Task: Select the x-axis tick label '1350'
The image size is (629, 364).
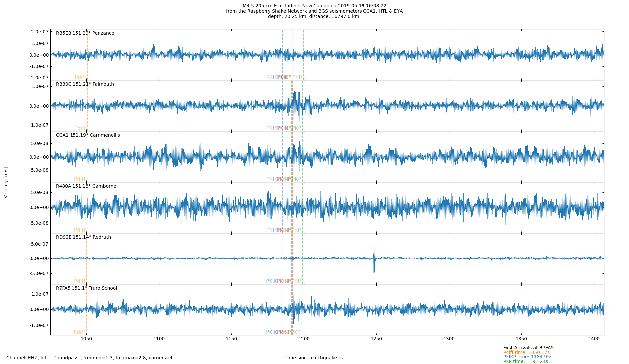Action: click(x=521, y=339)
